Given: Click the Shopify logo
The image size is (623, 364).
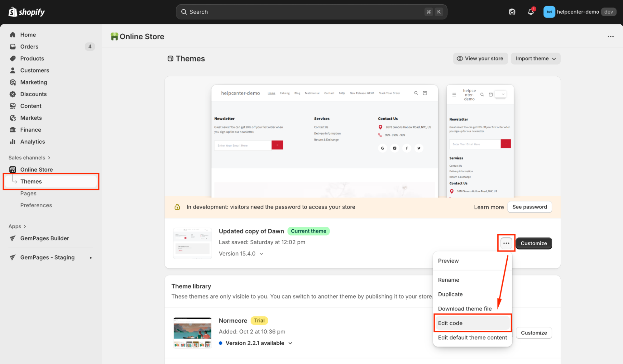Looking at the screenshot, I should coord(26,12).
